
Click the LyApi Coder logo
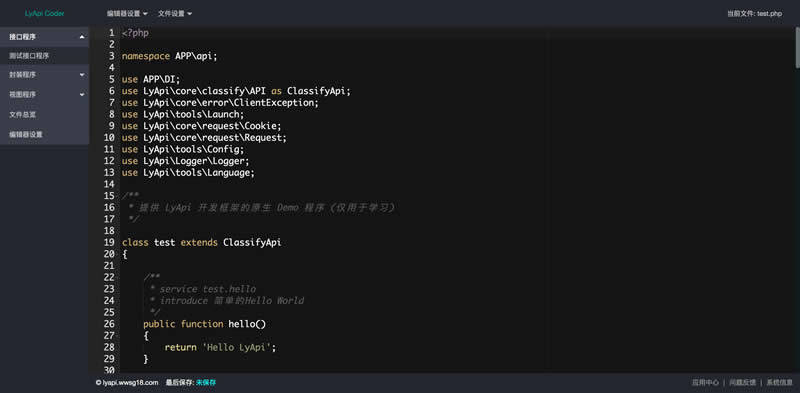[x=44, y=13]
